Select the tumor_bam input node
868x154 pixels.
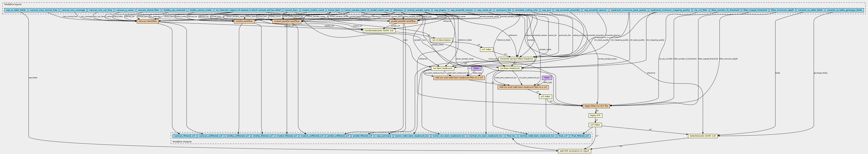coord(334,10)
